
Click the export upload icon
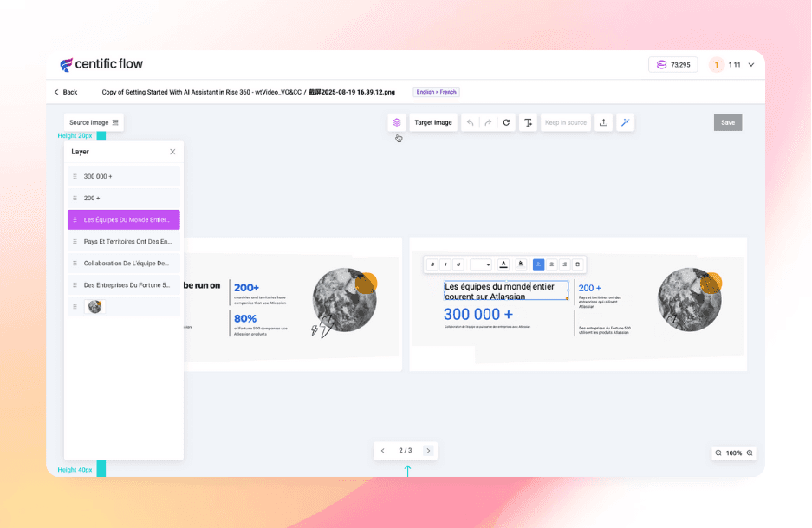603,122
